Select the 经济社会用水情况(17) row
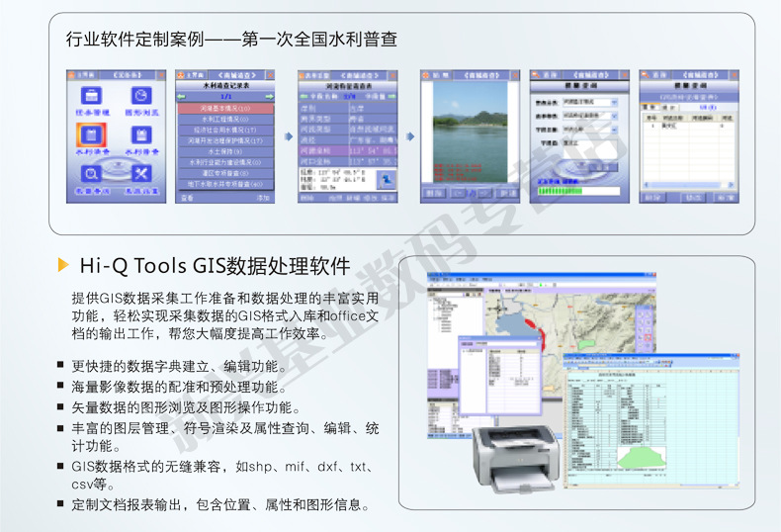The width and height of the screenshot is (781, 532). click(225, 130)
